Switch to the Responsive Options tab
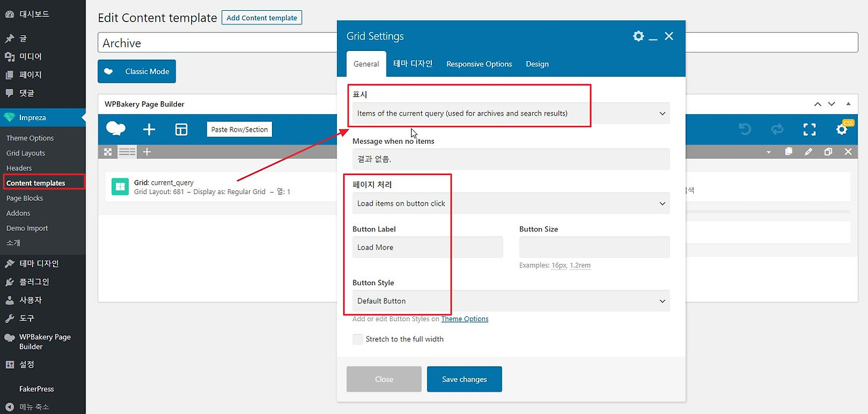The image size is (868, 414). pyautogui.click(x=479, y=64)
